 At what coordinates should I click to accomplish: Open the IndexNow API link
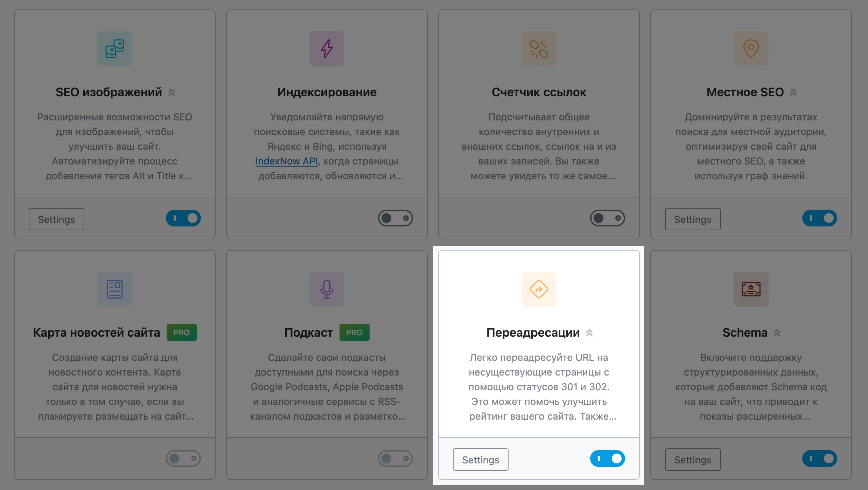287,161
